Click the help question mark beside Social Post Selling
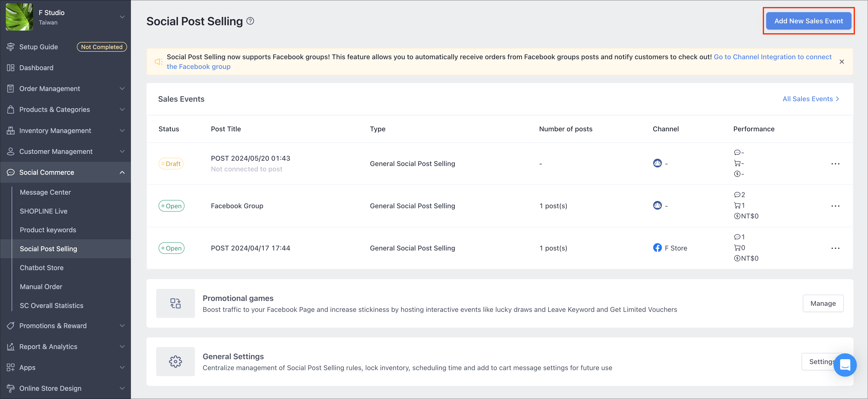This screenshot has height=399, width=868. point(250,21)
